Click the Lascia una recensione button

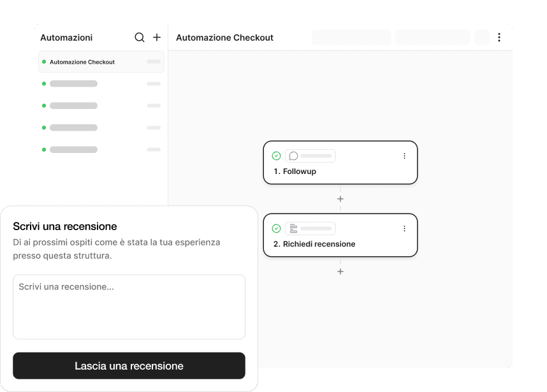(x=129, y=366)
